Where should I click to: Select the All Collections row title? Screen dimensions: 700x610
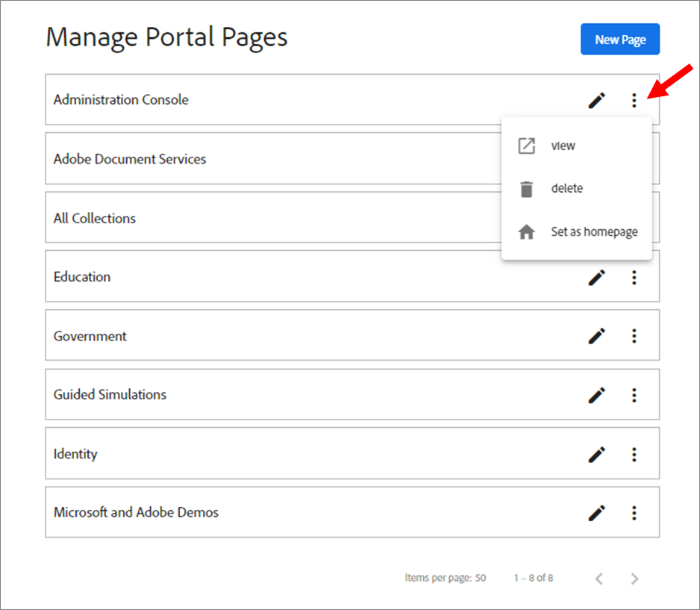[95, 218]
